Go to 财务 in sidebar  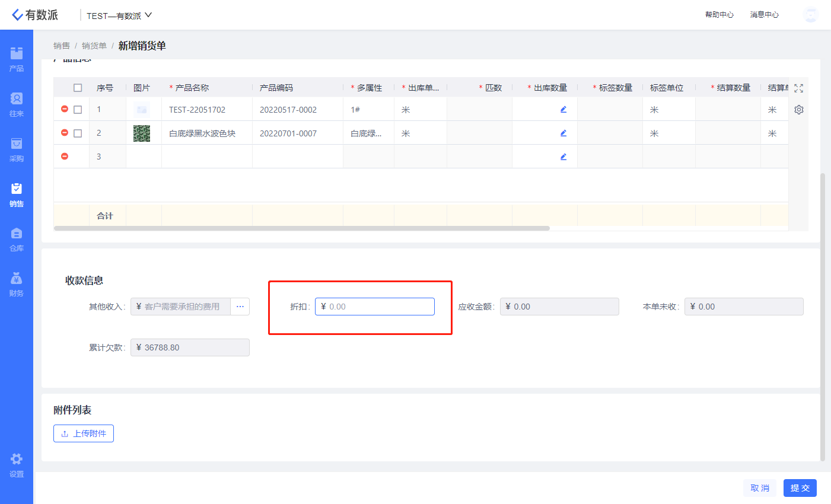tap(17, 285)
